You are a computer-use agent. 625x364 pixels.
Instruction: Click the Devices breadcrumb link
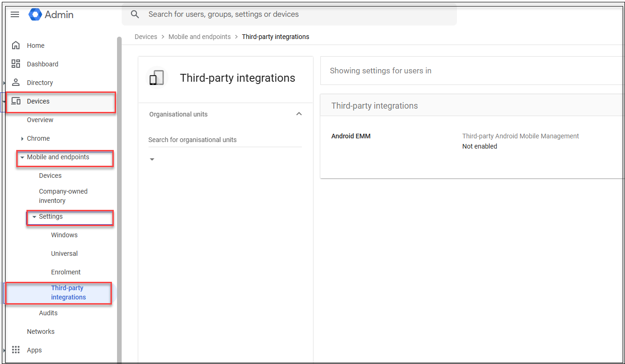[x=146, y=37]
